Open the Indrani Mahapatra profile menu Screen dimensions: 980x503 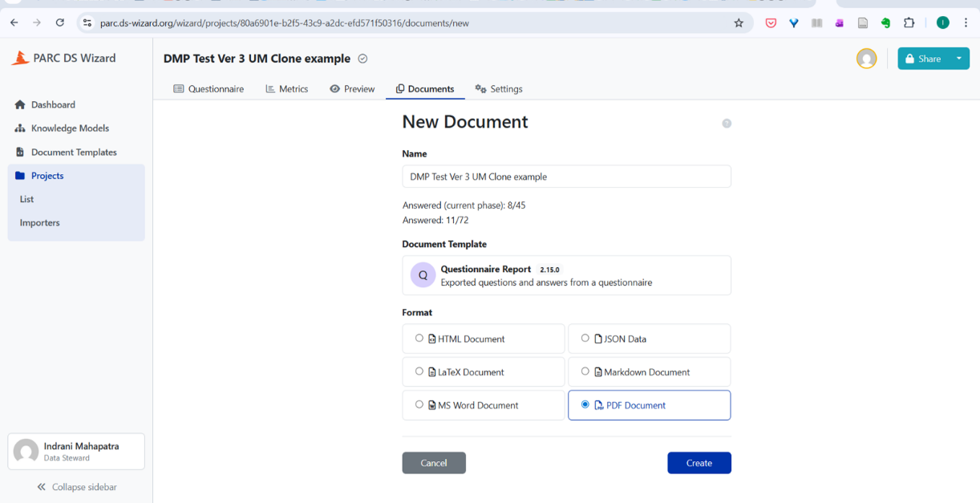76,452
